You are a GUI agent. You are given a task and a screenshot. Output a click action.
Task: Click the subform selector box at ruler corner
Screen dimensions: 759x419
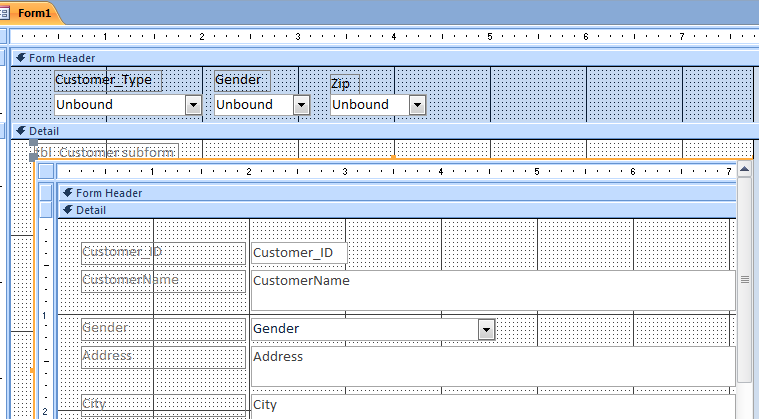46,171
